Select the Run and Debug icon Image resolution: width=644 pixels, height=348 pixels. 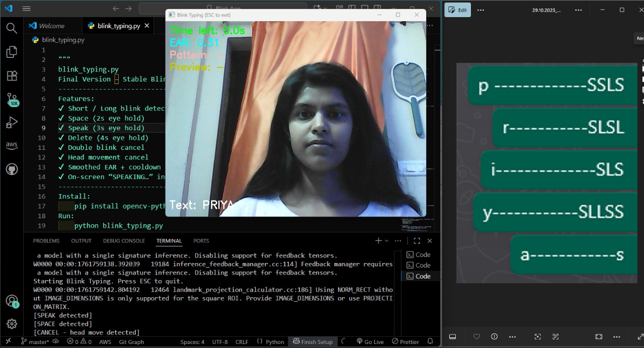click(12, 122)
